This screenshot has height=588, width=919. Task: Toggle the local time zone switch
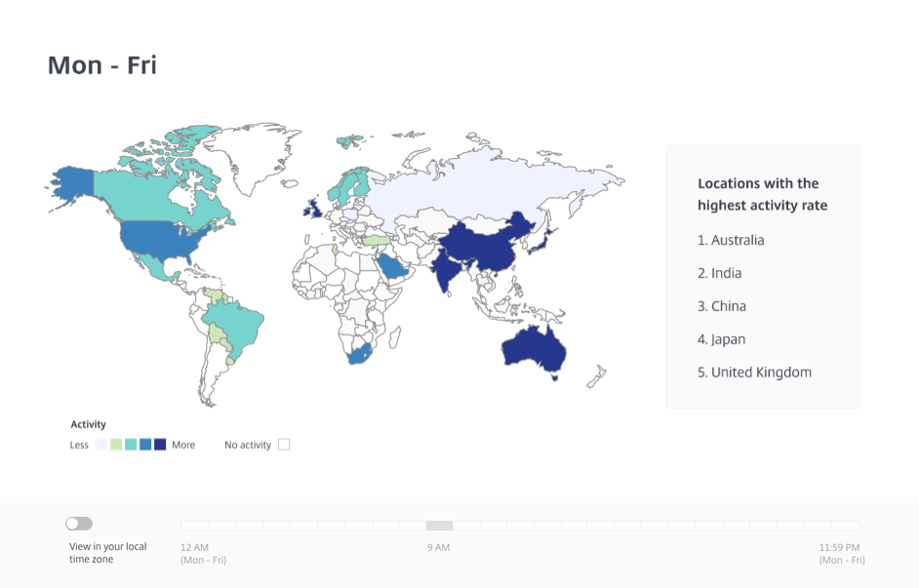point(79,524)
